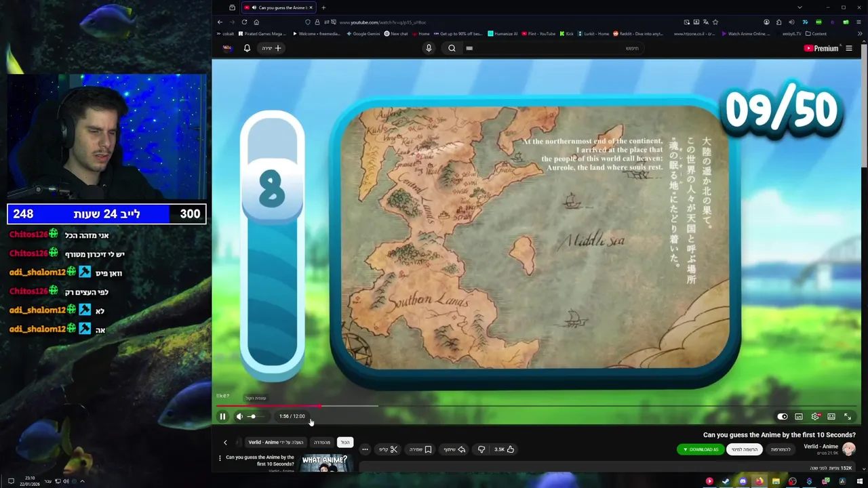Save the video with the bookmark button
Image resolution: width=868 pixels, height=488 pixels.
pos(420,449)
